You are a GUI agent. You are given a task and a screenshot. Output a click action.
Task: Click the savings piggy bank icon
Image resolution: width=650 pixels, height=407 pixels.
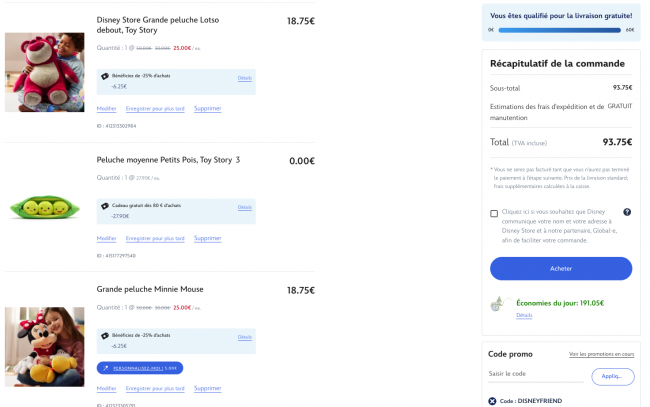click(495, 303)
